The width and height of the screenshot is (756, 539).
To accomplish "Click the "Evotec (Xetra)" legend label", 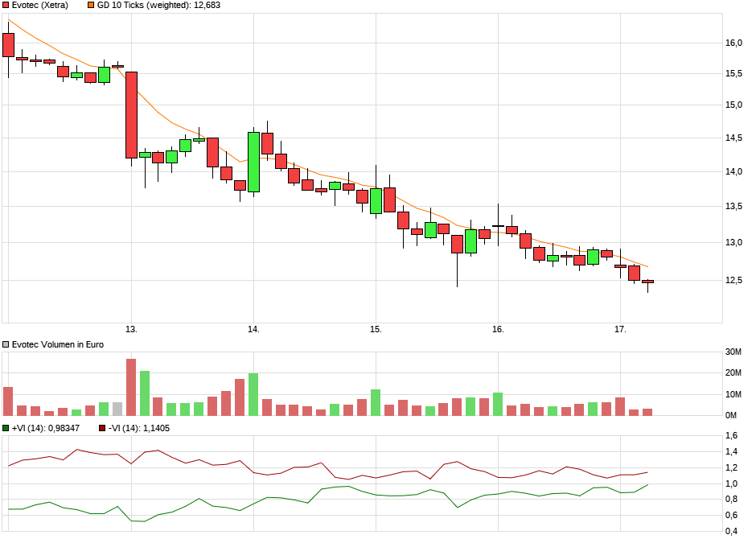I will [39, 5].
